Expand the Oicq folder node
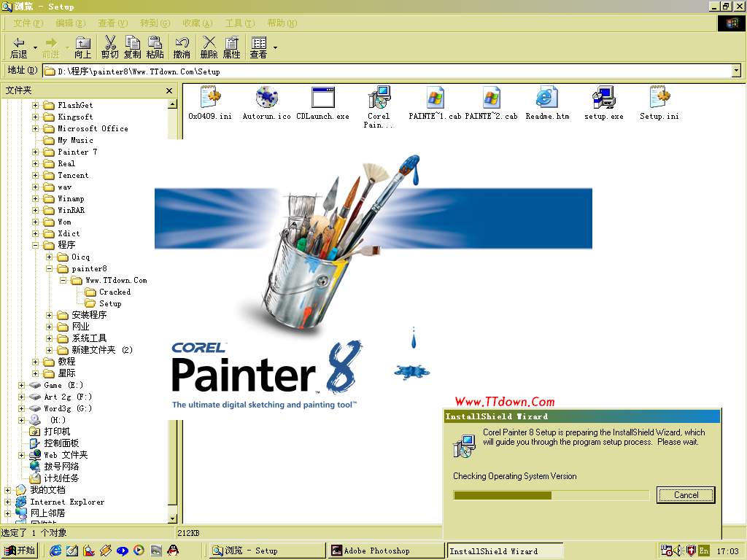 (49, 257)
